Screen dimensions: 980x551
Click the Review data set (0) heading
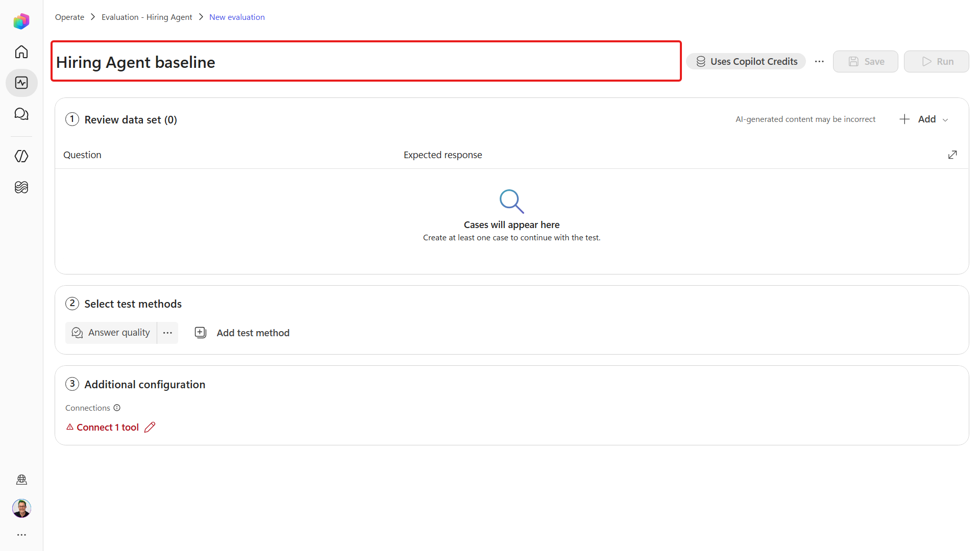131,120
